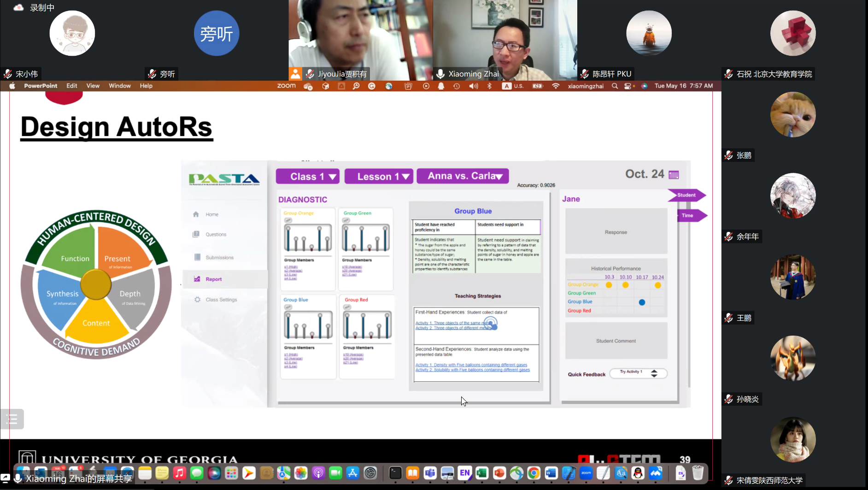Open the Music app in the dock
The height and width of the screenshot is (490, 868).
[179, 473]
